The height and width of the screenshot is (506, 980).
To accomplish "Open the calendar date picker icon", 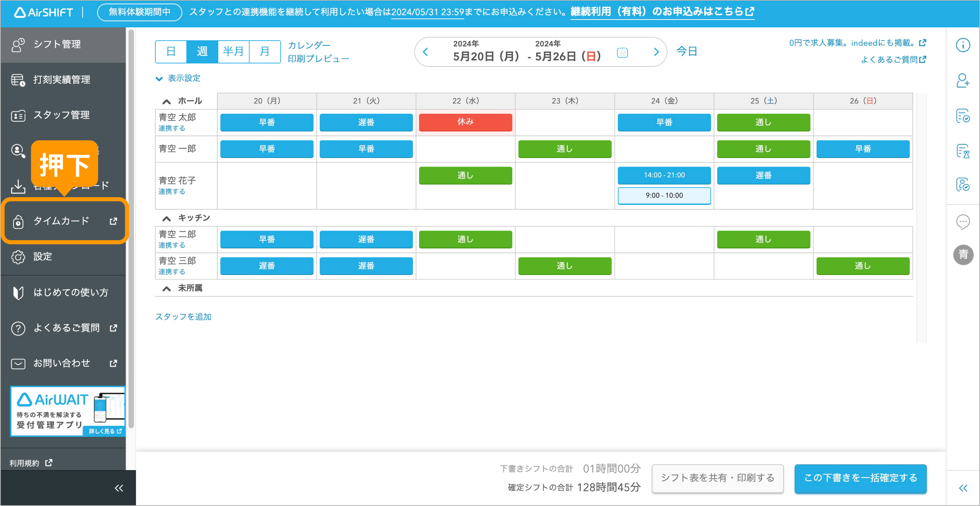I will pos(622,52).
